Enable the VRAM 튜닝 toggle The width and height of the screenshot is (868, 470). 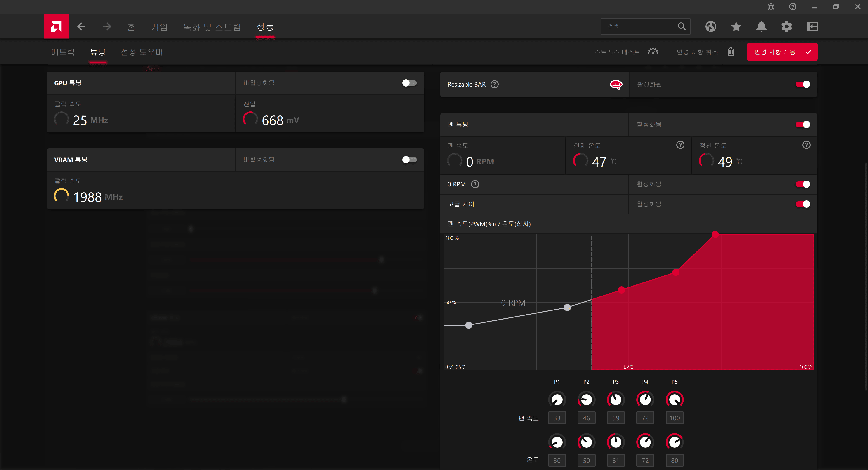click(x=409, y=160)
